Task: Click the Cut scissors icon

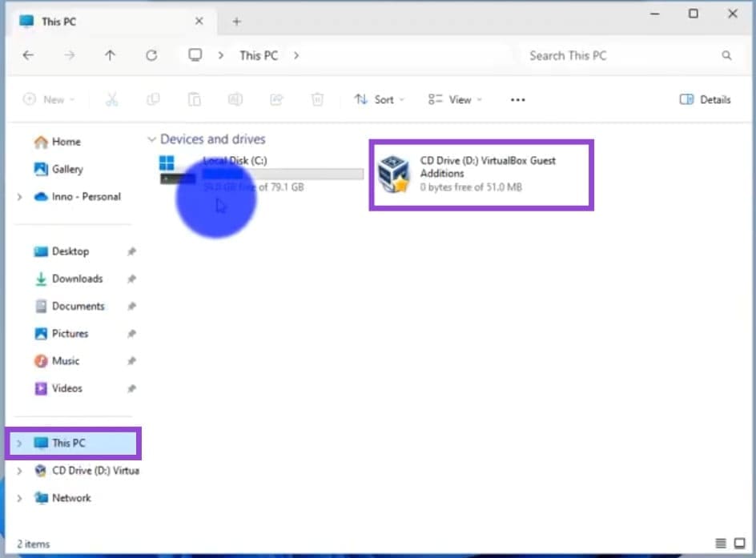Action: tap(111, 99)
